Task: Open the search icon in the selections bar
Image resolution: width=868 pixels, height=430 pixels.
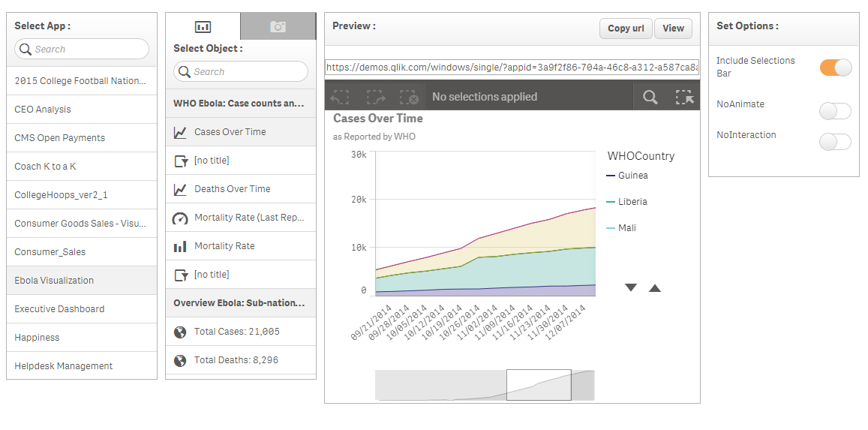Action: [x=650, y=97]
